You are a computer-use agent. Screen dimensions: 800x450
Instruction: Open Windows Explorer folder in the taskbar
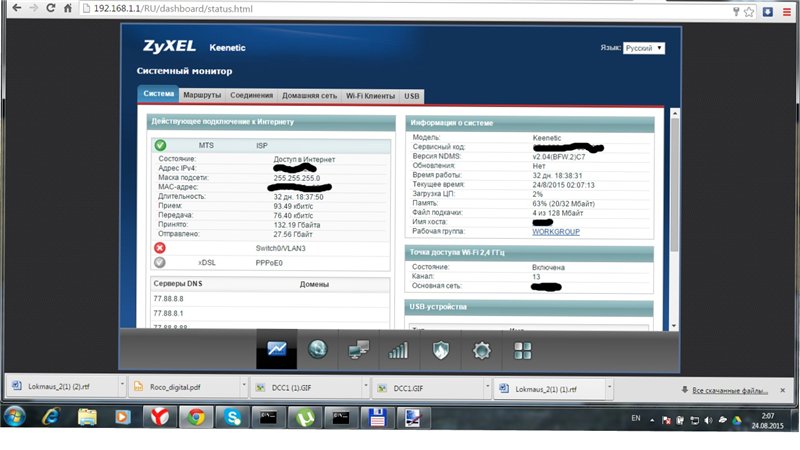(x=87, y=417)
